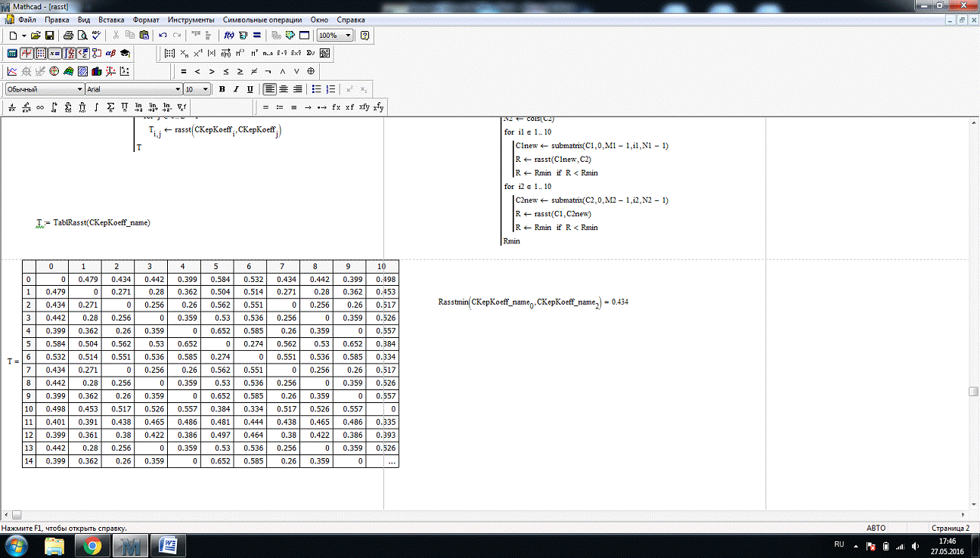Toggle Bold text formatting

[x=222, y=89]
